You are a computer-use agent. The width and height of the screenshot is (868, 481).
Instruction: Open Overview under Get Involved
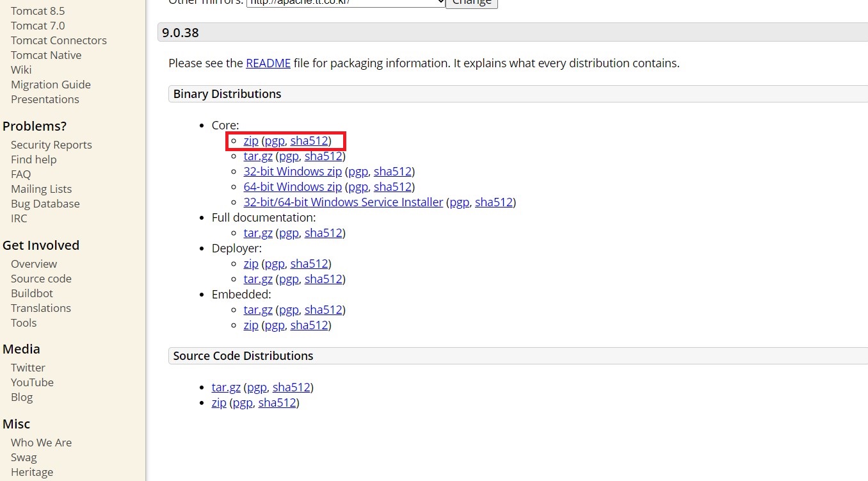pos(34,264)
